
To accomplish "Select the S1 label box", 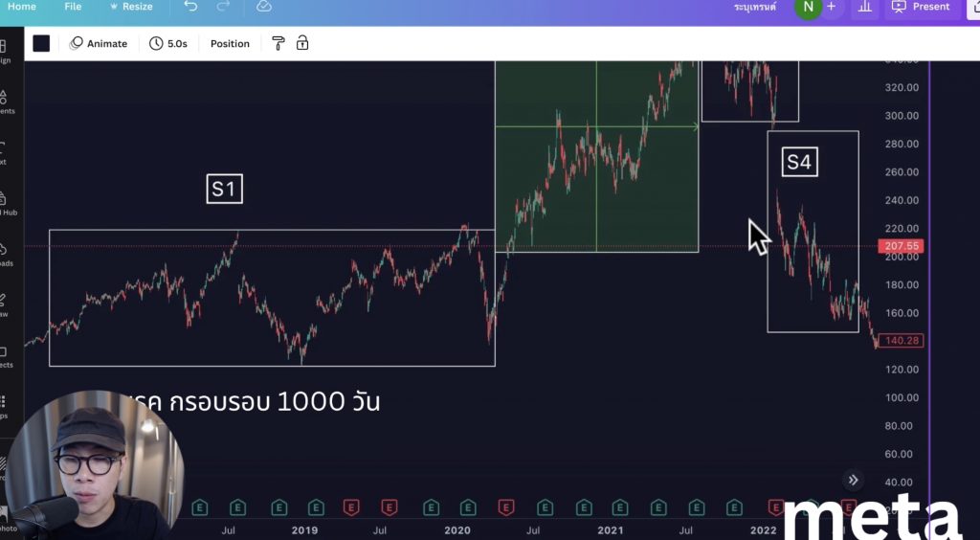I will [224, 189].
